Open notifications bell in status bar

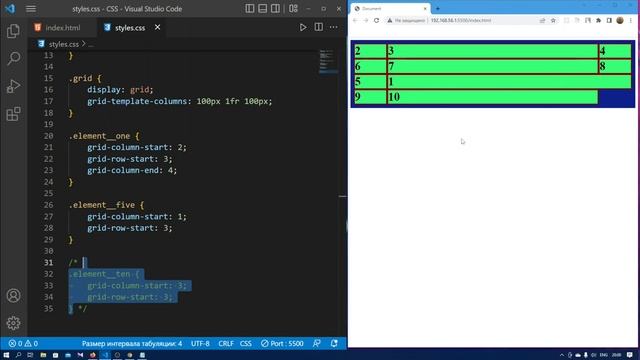(x=334, y=344)
